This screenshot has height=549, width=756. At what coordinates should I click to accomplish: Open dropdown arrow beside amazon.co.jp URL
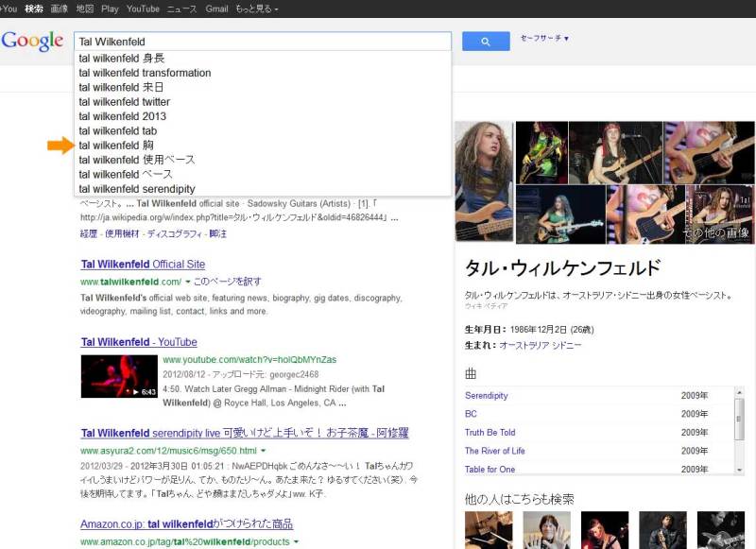[x=296, y=541]
